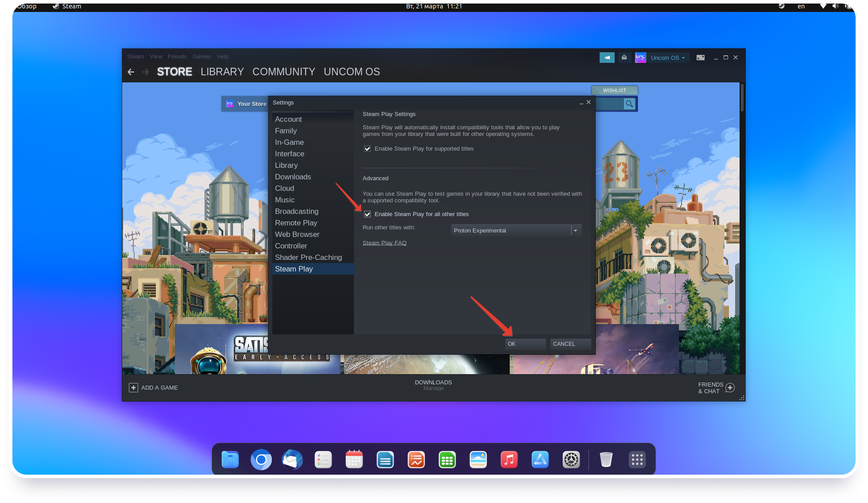Screen dimensions: 868x503
Task: Click the forward navigation arrow in Steam
Action: coord(145,72)
